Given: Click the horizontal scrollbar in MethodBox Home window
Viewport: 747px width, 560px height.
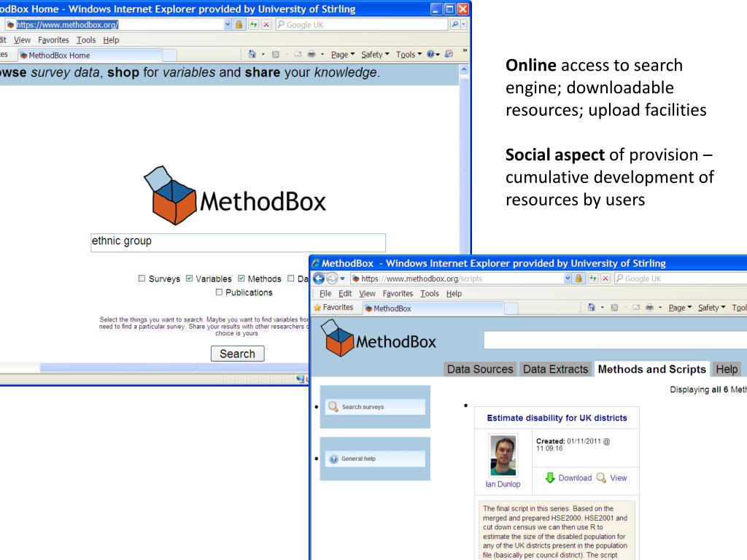Looking at the screenshot, I should [x=174, y=367].
